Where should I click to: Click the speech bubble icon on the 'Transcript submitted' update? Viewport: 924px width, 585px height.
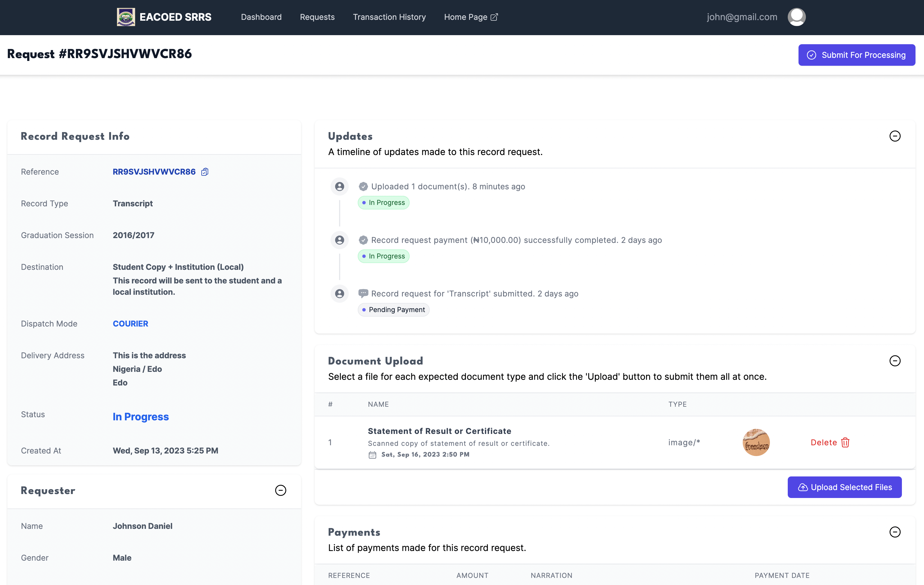point(363,294)
